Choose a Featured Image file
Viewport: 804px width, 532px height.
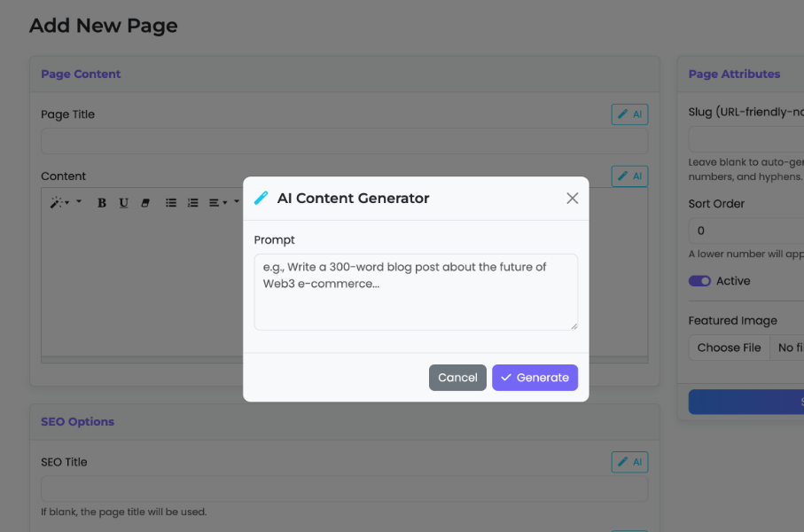point(729,347)
